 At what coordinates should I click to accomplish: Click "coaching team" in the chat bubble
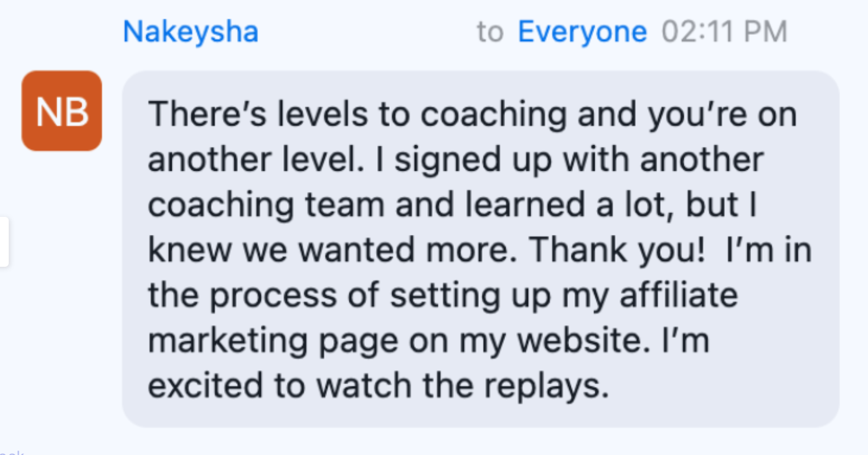point(267,205)
